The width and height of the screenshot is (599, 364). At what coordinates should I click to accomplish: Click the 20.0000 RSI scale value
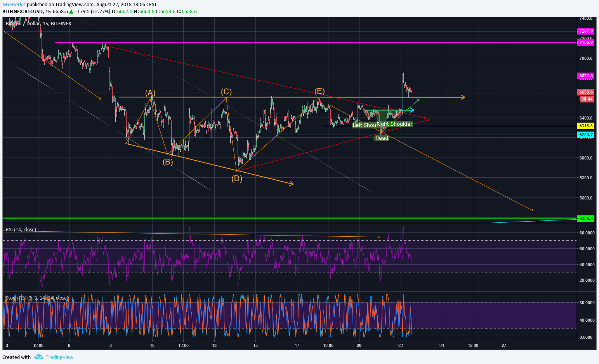click(x=587, y=280)
